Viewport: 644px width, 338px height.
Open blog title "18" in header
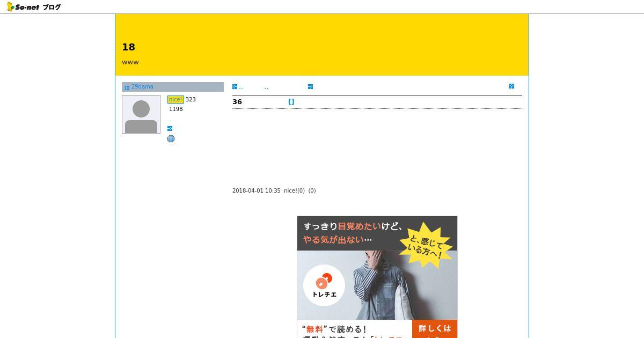(129, 47)
